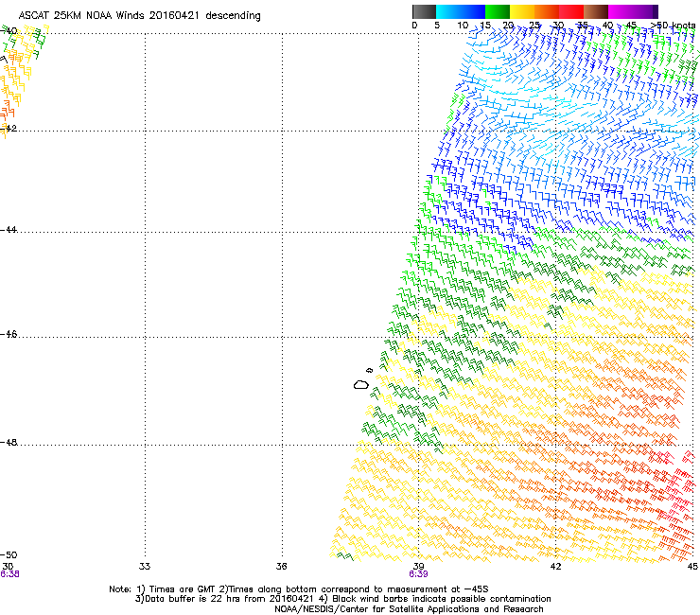Pick the orange 25-30 knots legend segment
The image size is (700, 615).
pos(547,11)
